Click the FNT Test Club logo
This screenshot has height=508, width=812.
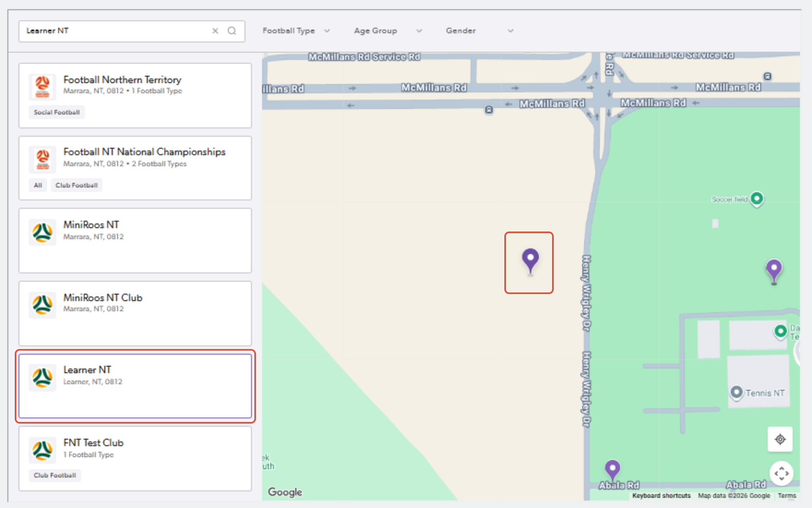pyautogui.click(x=43, y=450)
